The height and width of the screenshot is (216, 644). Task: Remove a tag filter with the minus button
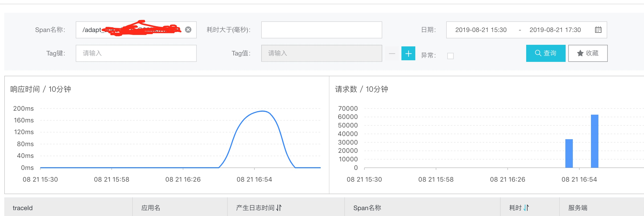392,53
